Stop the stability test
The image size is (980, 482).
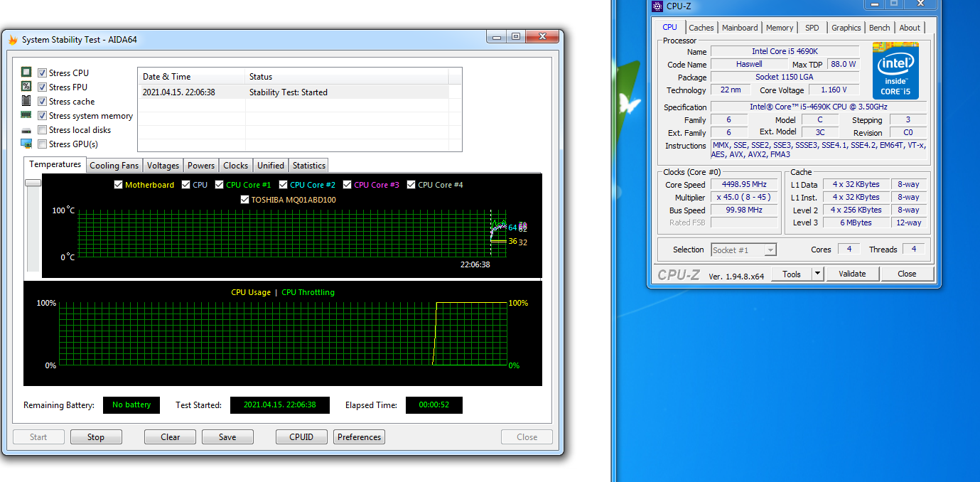point(96,437)
